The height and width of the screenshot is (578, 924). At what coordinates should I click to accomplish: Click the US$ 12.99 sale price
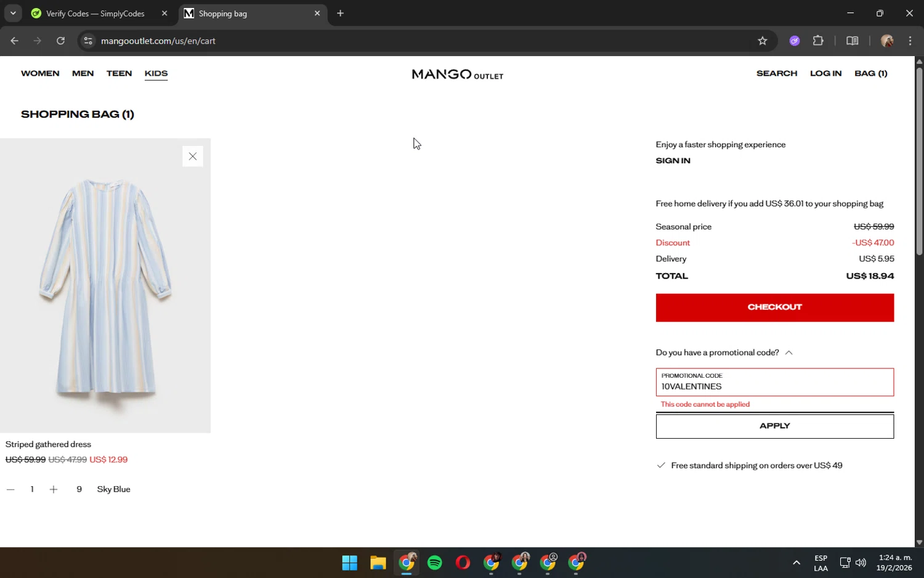[108, 460]
